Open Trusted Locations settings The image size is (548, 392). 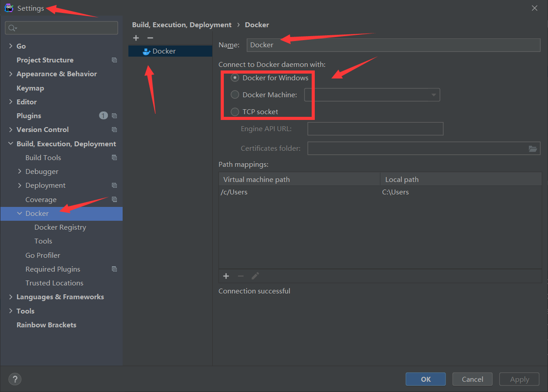(x=54, y=283)
